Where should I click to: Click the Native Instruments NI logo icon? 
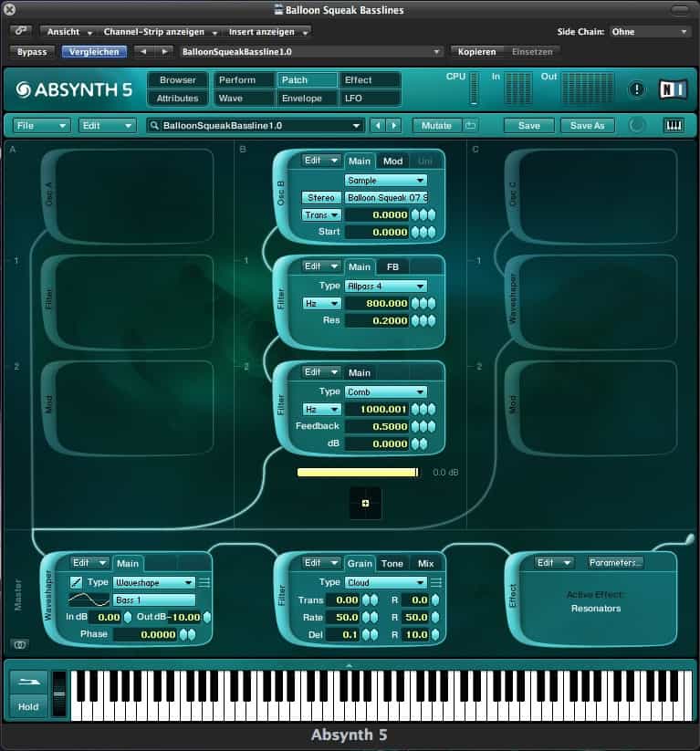pyautogui.click(x=673, y=89)
